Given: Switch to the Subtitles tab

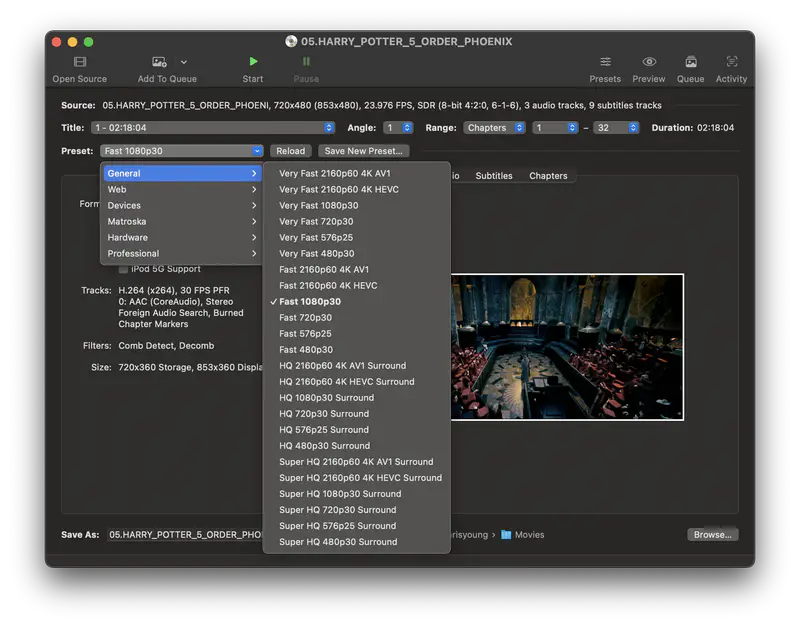Looking at the screenshot, I should click(493, 175).
